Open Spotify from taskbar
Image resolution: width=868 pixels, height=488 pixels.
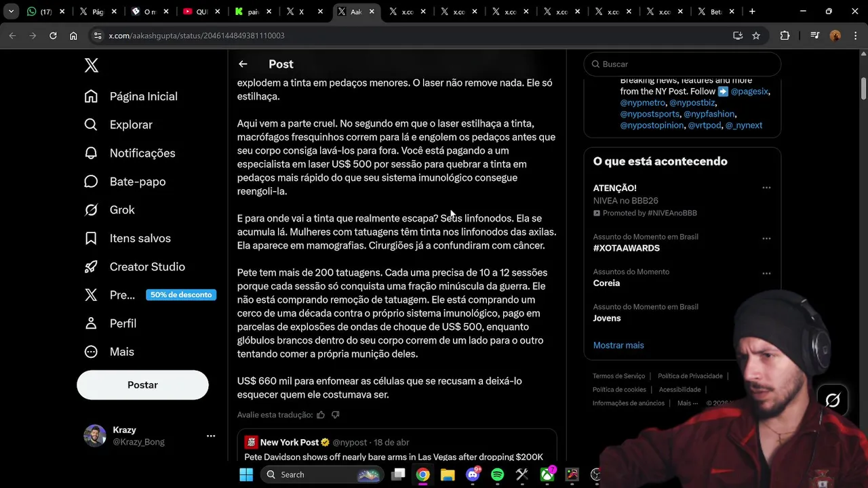click(x=497, y=474)
